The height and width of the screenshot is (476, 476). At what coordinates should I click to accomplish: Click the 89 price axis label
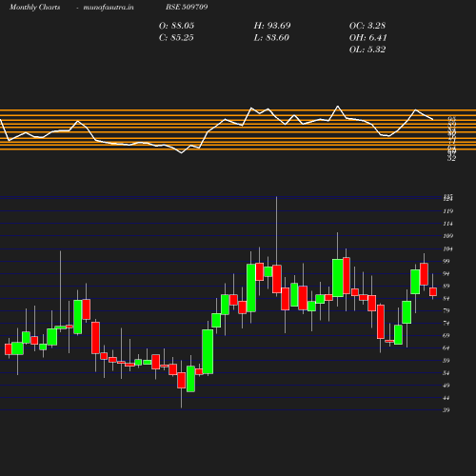click(446, 286)
